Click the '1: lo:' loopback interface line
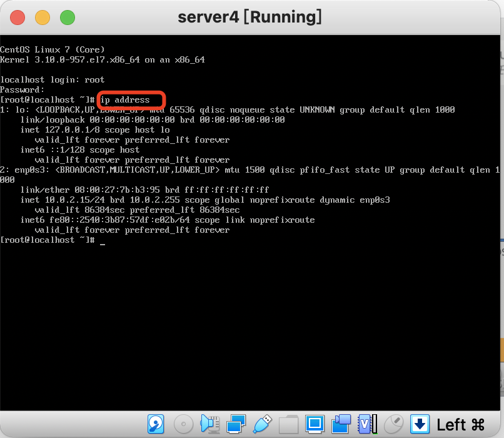 (227, 109)
